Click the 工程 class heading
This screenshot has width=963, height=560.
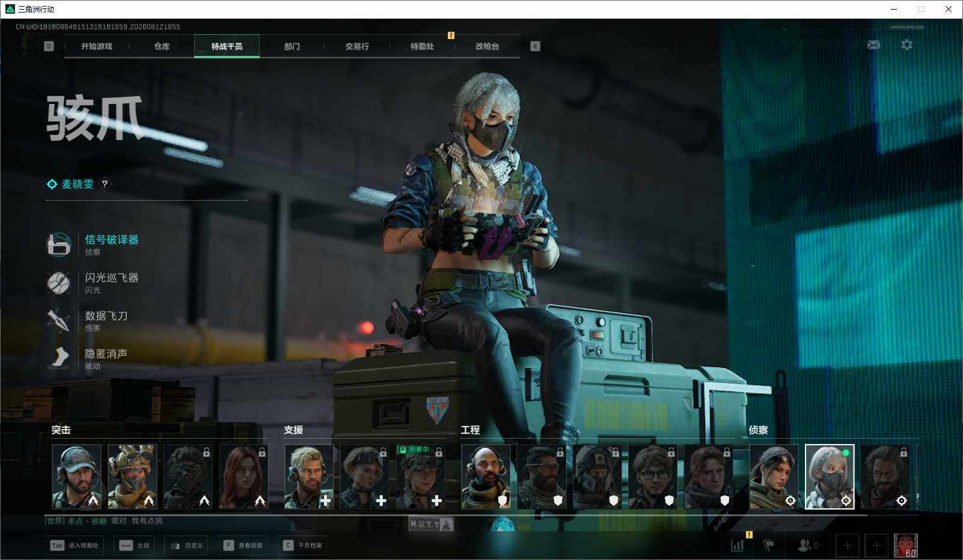(x=471, y=430)
